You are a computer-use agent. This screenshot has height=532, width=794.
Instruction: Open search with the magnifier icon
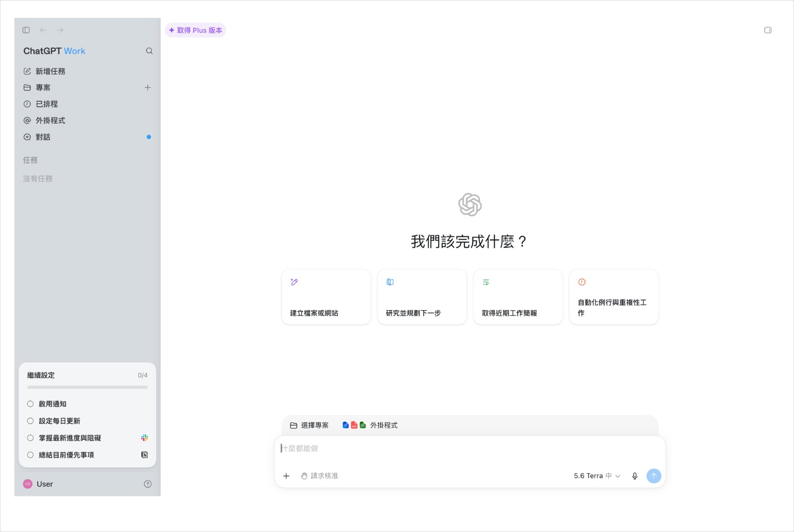[149, 51]
